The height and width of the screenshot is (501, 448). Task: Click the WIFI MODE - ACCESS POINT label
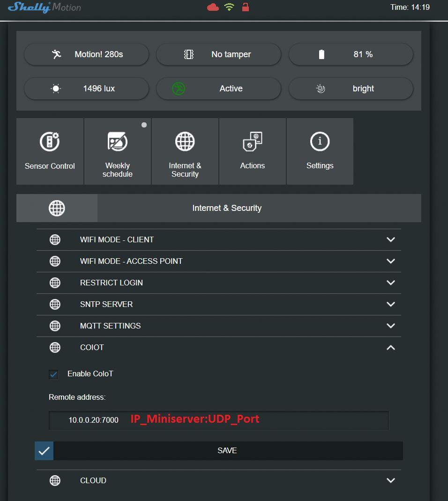point(131,261)
